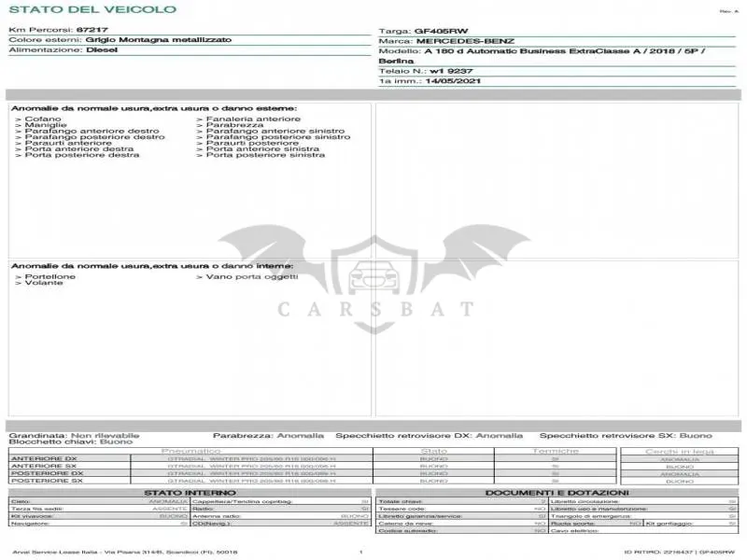Click the arrow bullet beside Cofano
747x560 pixels.
(18, 119)
